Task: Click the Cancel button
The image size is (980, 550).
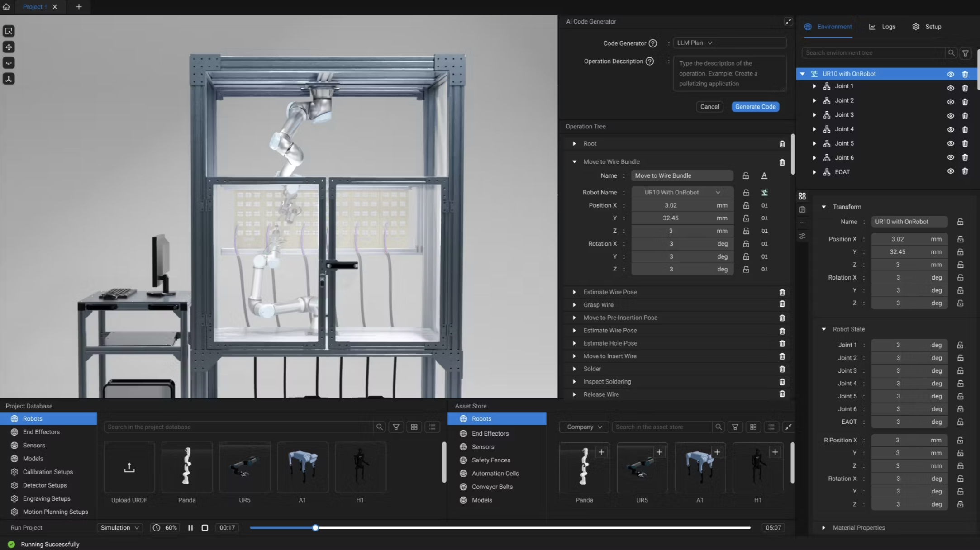Action: coord(709,107)
